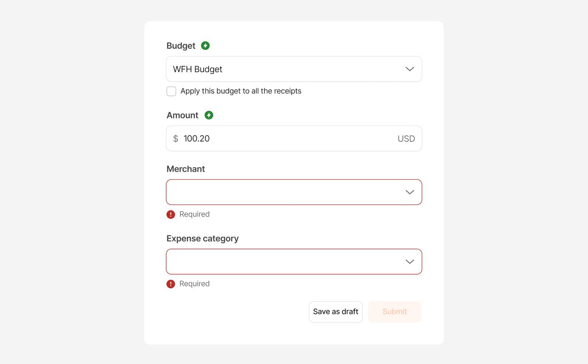
Task: Expand the Merchant dropdown list
Action: tap(294, 192)
